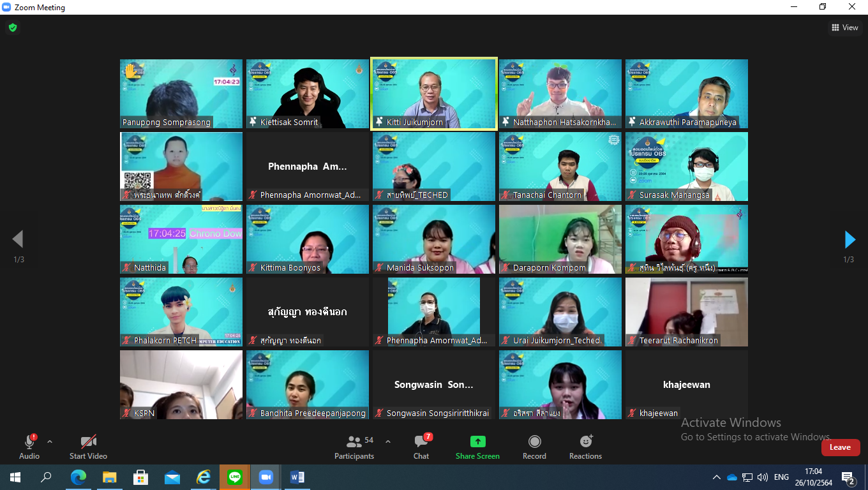Image resolution: width=868 pixels, height=490 pixels.
Task: Click Natthaphon Hatsakornkha name label
Action: 565,122
